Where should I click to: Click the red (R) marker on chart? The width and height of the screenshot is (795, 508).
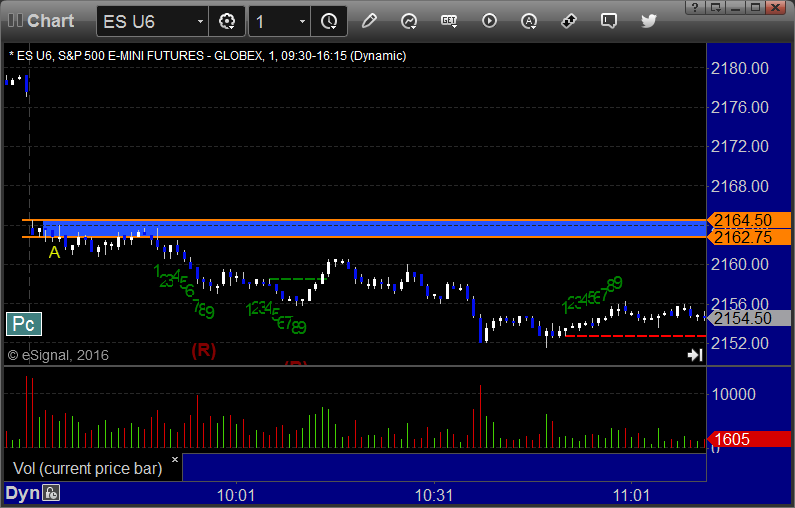tap(204, 350)
